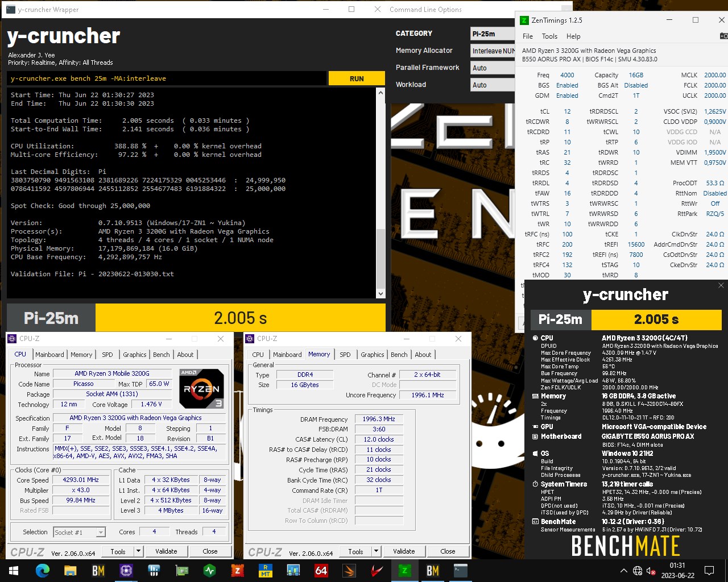Switch to Graphics tab in CPU-Z memory timings window
This screenshot has height=582, width=728.
pyautogui.click(x=373, y=355)
